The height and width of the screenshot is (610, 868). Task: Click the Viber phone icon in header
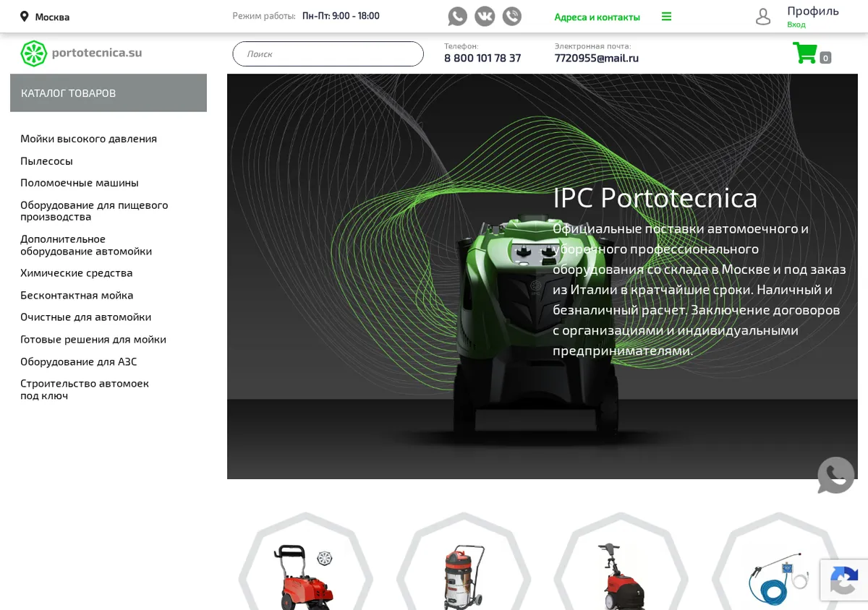tap(512, 16)
